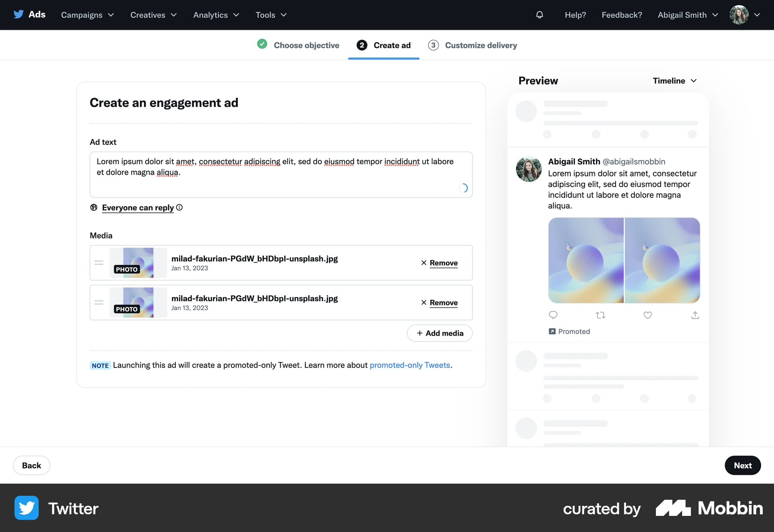Click the Add media button

[x=439, y=333]
